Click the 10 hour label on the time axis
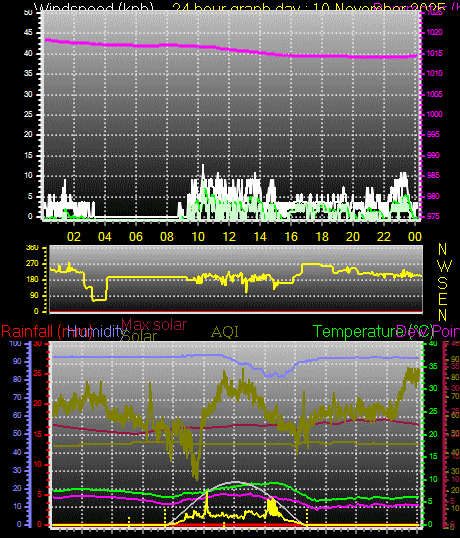Viewport: 460px width, 538px height. tap(198, 237)
